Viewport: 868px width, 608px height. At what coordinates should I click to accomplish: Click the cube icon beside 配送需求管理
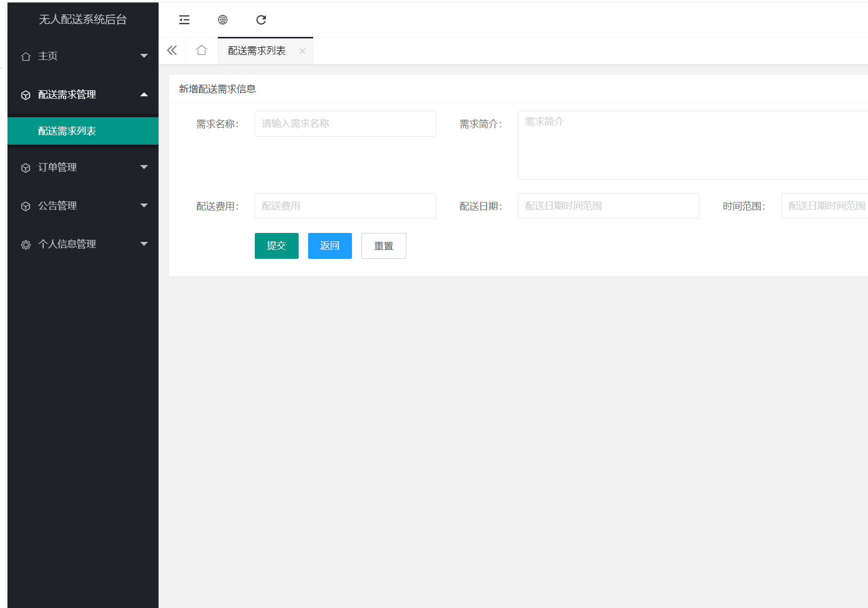(26, 95)
